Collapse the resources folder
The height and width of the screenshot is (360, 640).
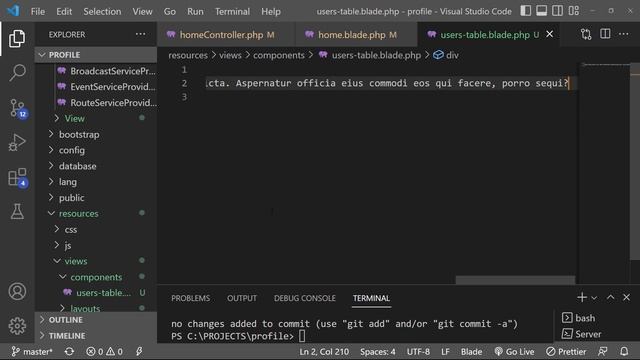(96, 213)
